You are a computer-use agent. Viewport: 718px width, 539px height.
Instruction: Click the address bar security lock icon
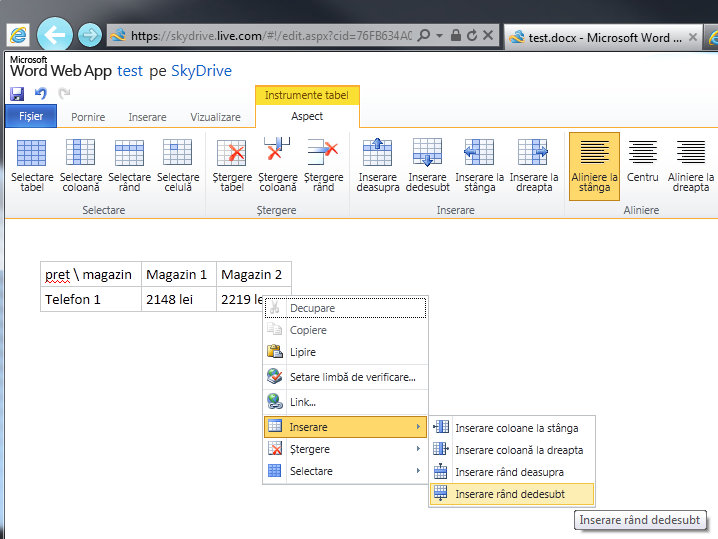[x=456, y=35]
